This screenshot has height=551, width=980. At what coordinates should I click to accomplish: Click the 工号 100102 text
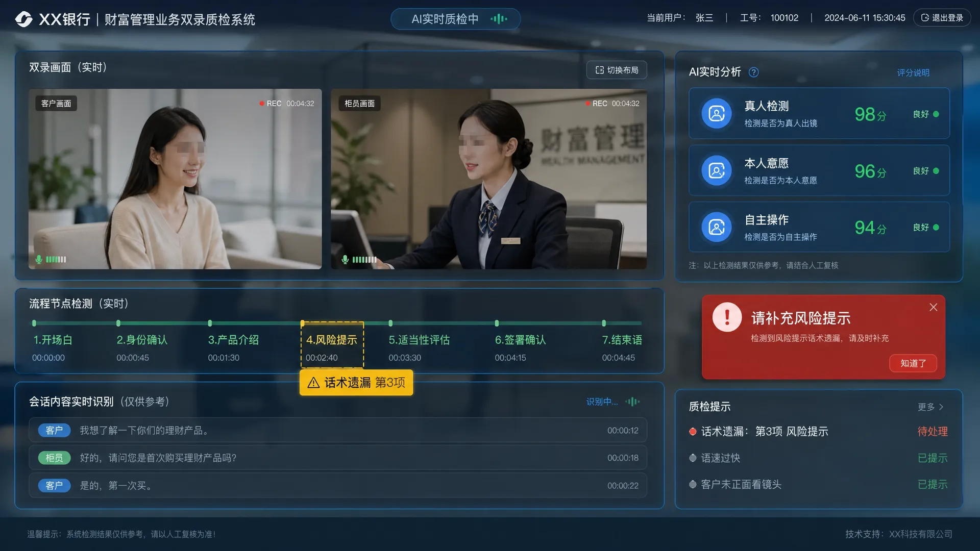pyautogui.click(x=769, y=18)
